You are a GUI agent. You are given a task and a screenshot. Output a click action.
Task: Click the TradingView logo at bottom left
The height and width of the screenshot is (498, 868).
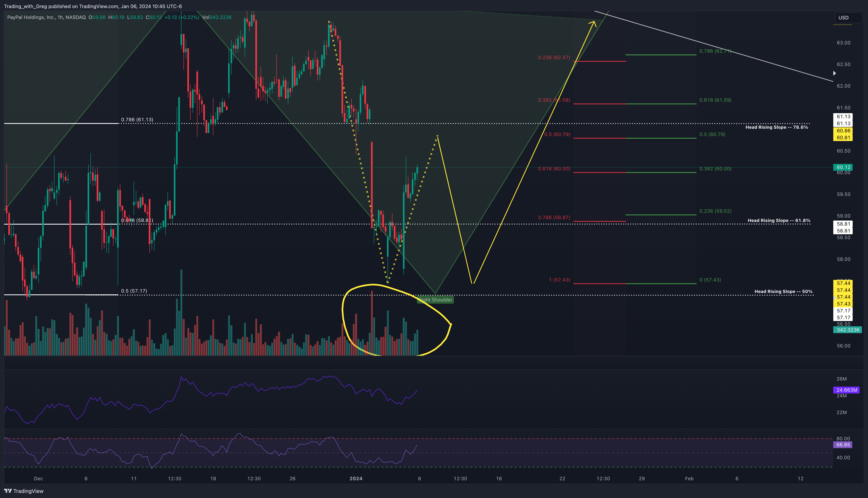click(x=24, y=491)
